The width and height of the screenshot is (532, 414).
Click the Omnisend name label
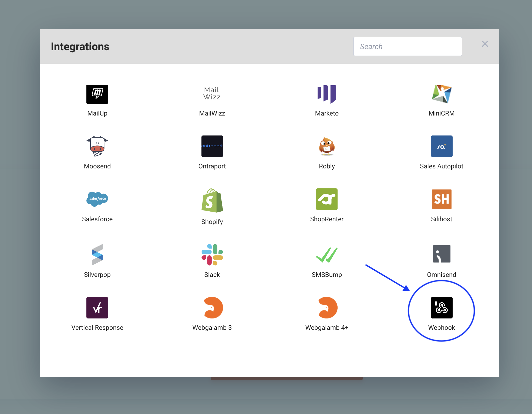coord(442,275)
